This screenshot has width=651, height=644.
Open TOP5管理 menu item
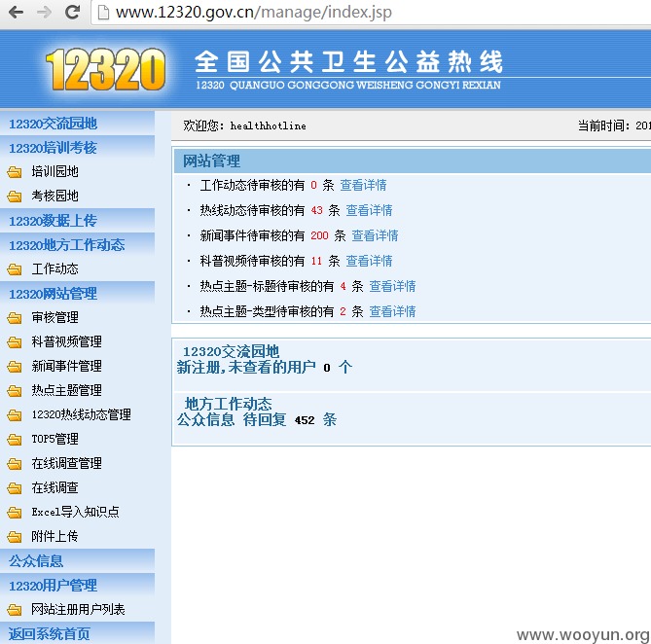(x=54, y=439)
